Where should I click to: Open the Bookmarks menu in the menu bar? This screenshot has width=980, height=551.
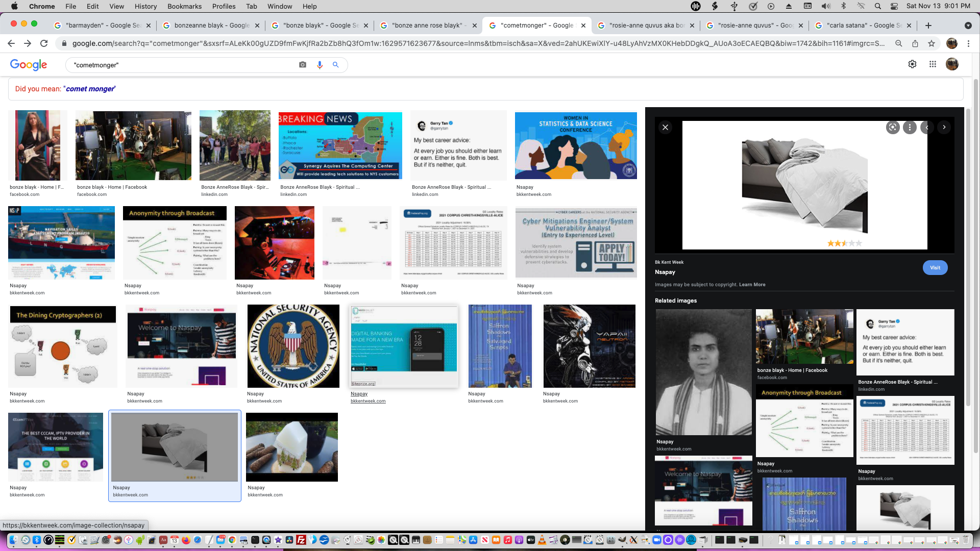click(x=184, y=6)
